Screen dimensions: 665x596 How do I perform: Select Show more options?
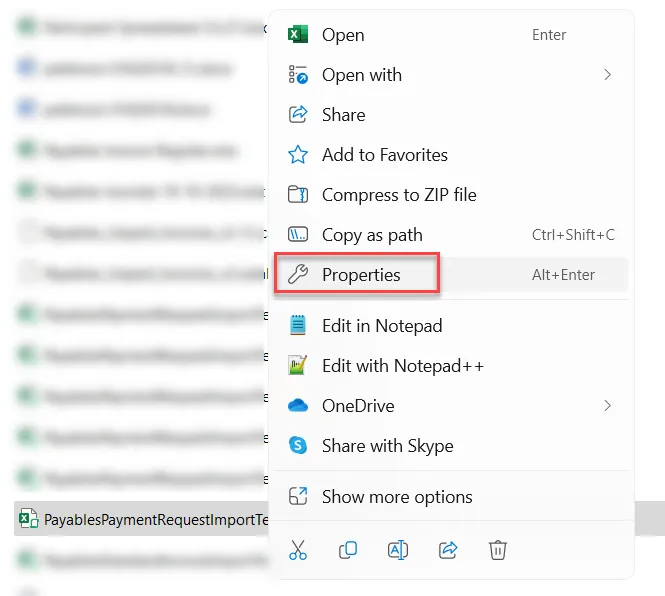(396, 497)
